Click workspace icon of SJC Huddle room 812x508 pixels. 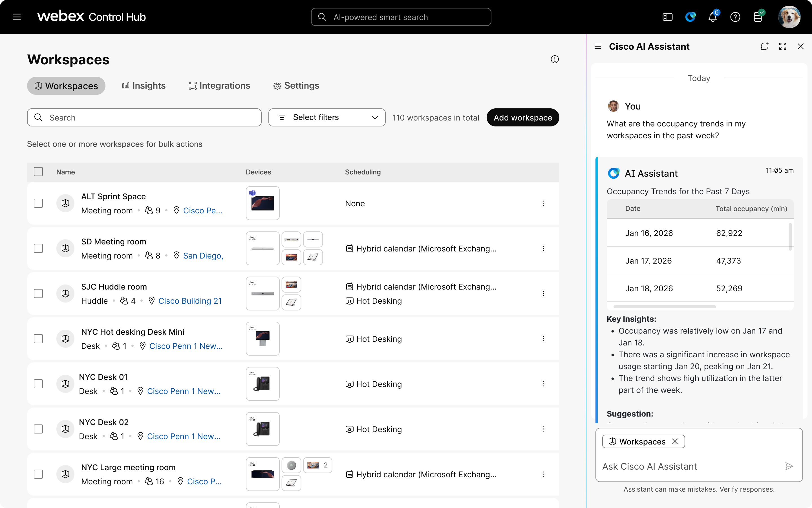pyautogui.click(x=65, y=294)
